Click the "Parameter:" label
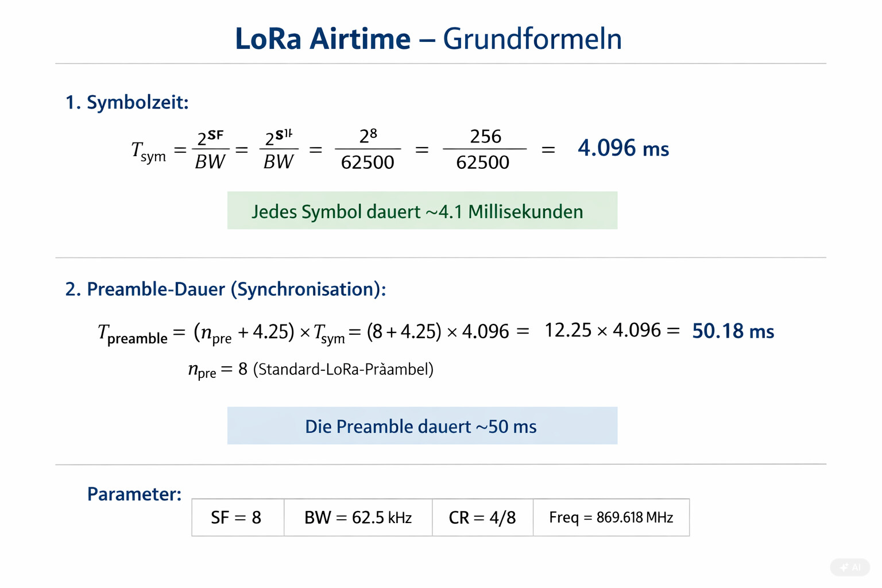 (134, 494)
